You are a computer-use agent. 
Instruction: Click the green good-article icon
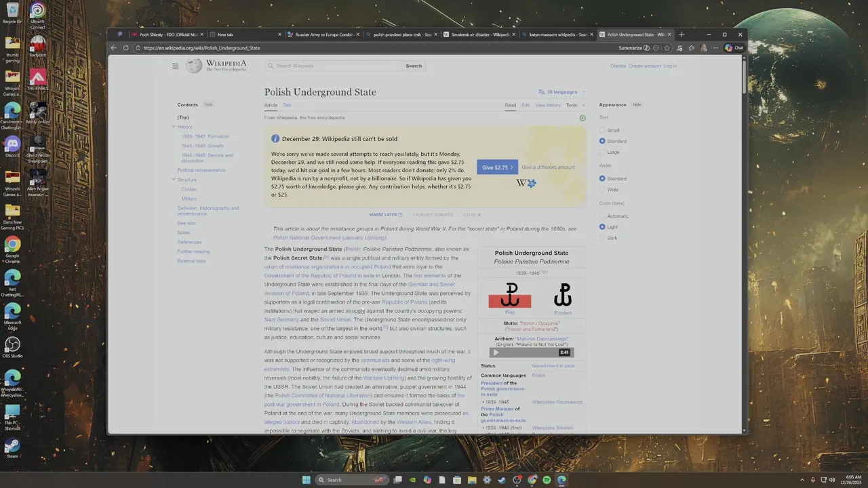(x=583, y=118)
